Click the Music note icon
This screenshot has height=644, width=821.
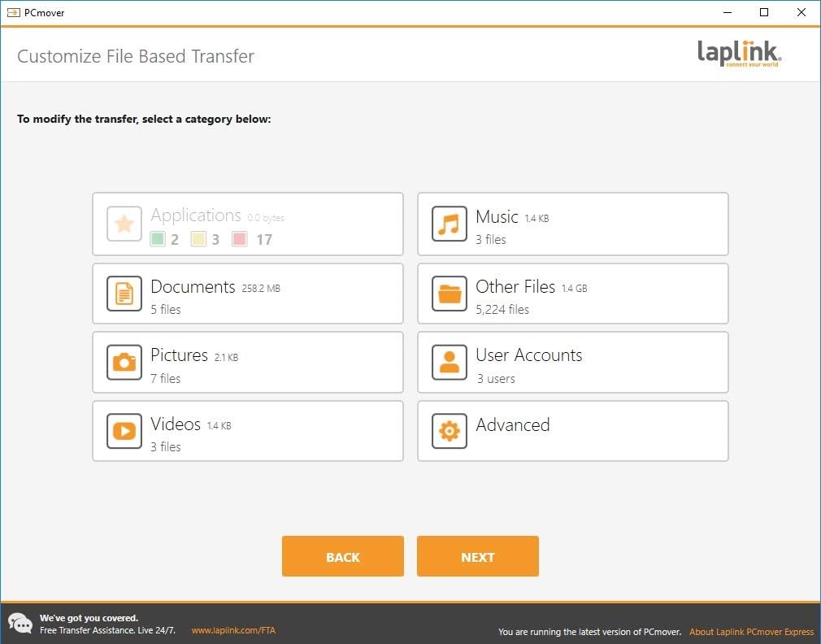tap(450, 224)
